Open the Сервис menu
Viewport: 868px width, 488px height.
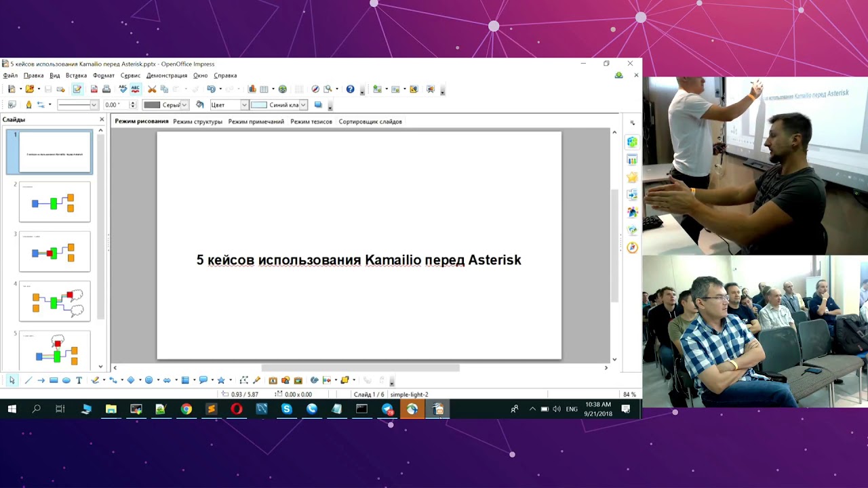coord(130,75)
